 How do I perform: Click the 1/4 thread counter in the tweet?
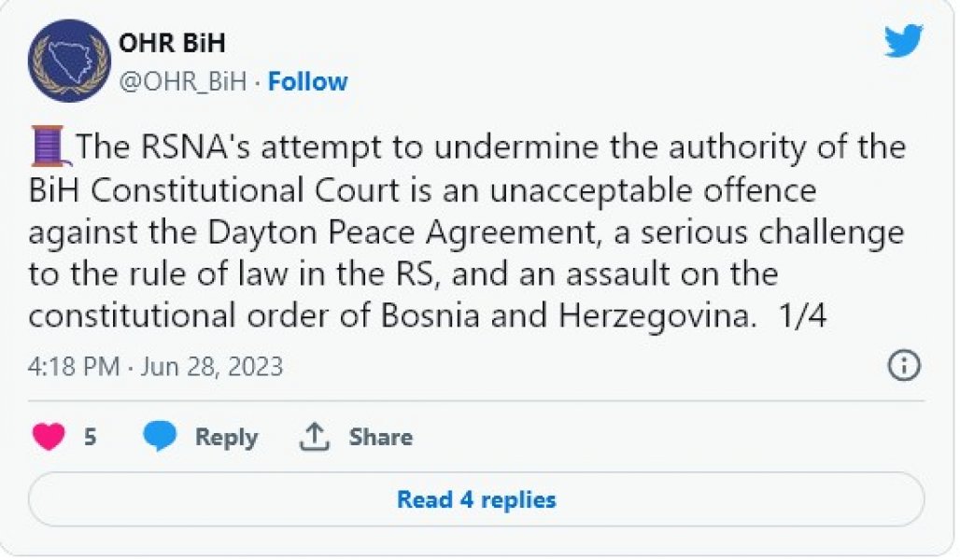point(803,315)
